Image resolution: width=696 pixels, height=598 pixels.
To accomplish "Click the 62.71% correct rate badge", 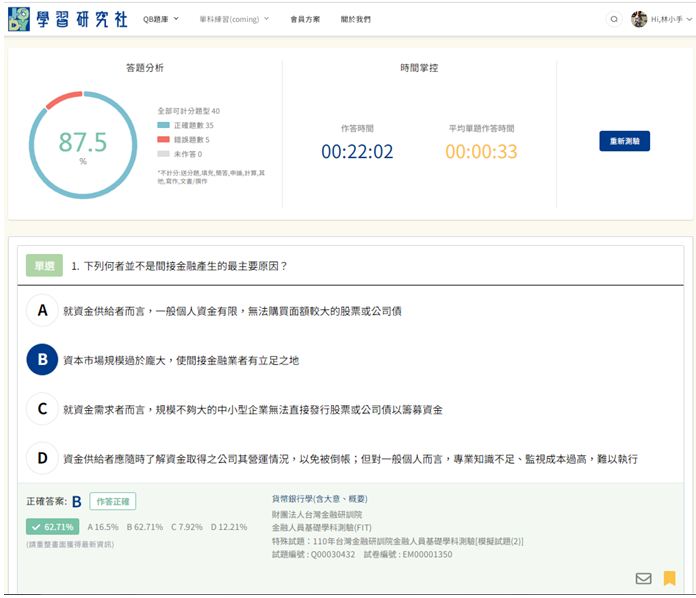I will point(54,526).
